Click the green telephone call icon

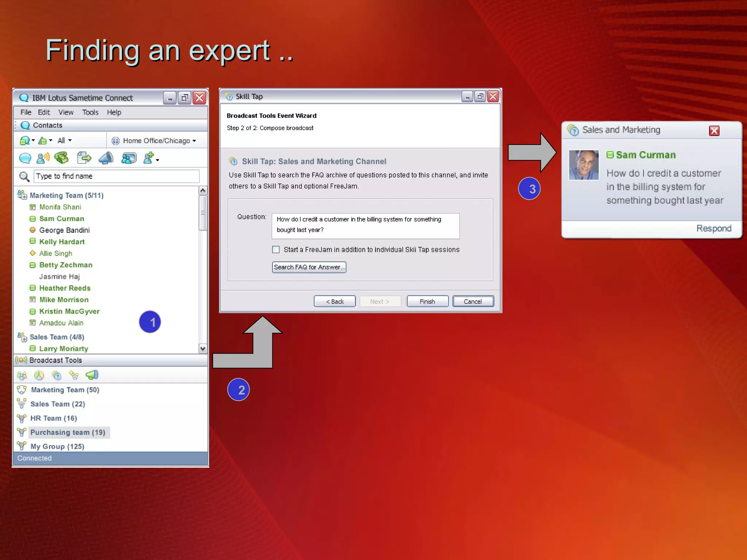[61, 158]
